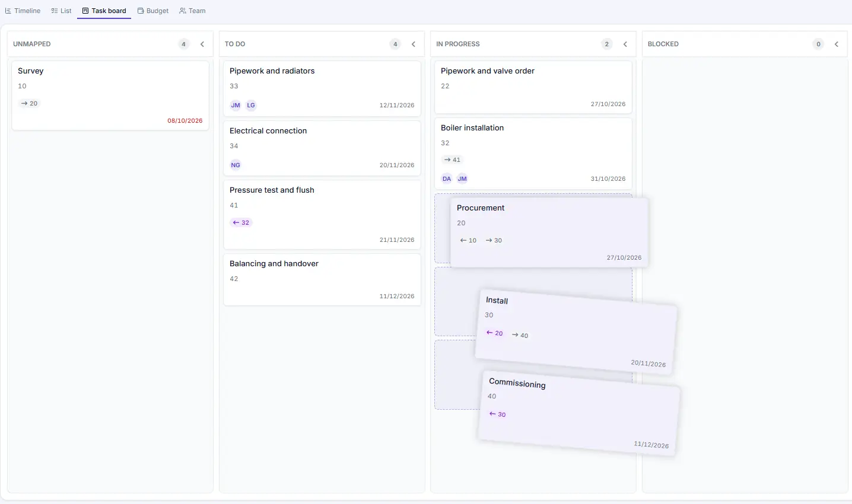Image resolution: width=852 pixels, height=504 pixels.
Task: Click date 11/12/2026 on Commissioning card
Action: pyautogui.click(x=651, y=445)
